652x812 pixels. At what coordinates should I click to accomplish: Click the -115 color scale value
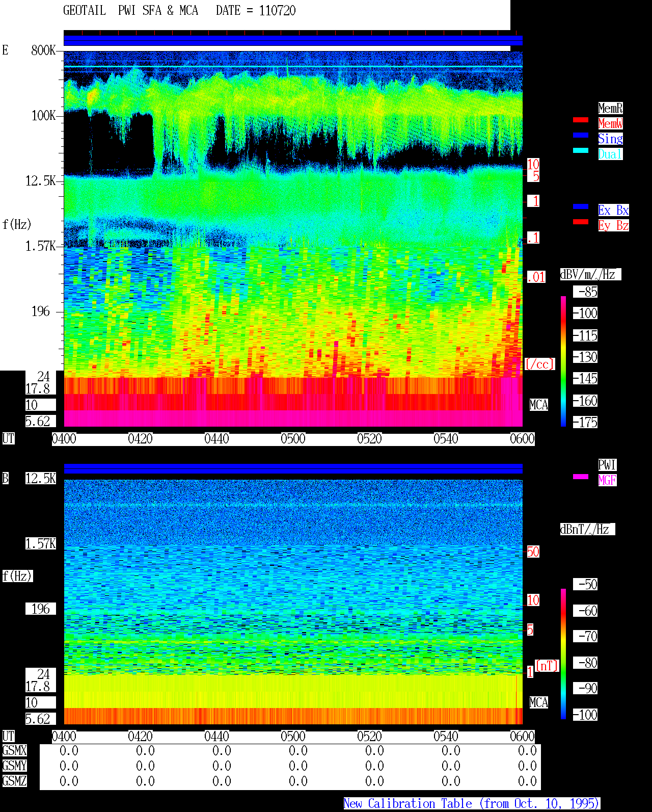(x=586, y=335)
